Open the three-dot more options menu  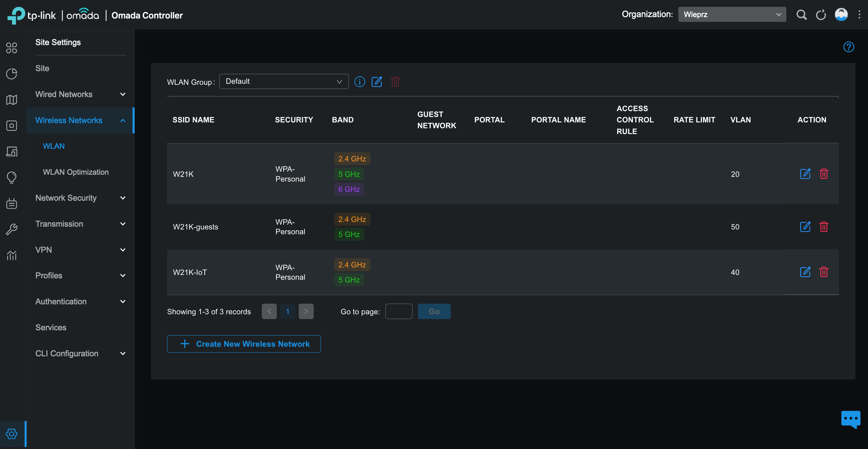click(859, 14)
